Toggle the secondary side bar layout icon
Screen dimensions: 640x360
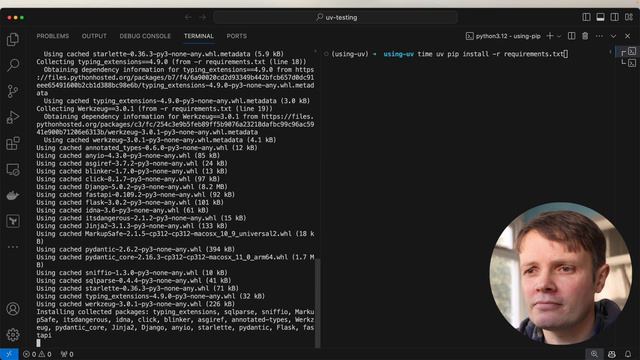tap(614, 17)
